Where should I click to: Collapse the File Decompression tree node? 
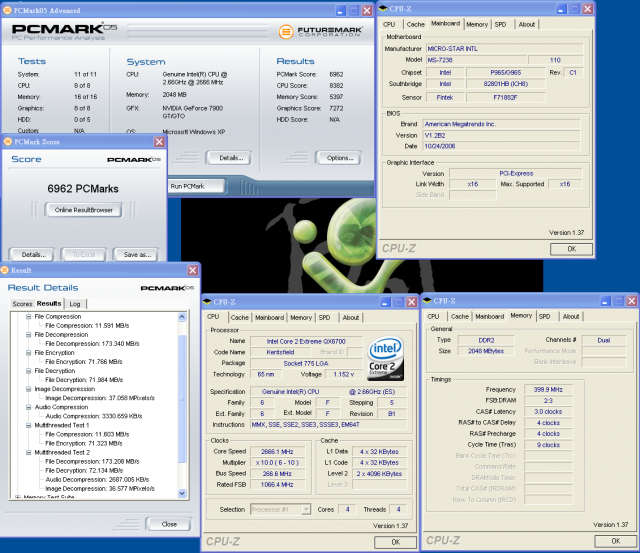29,335
